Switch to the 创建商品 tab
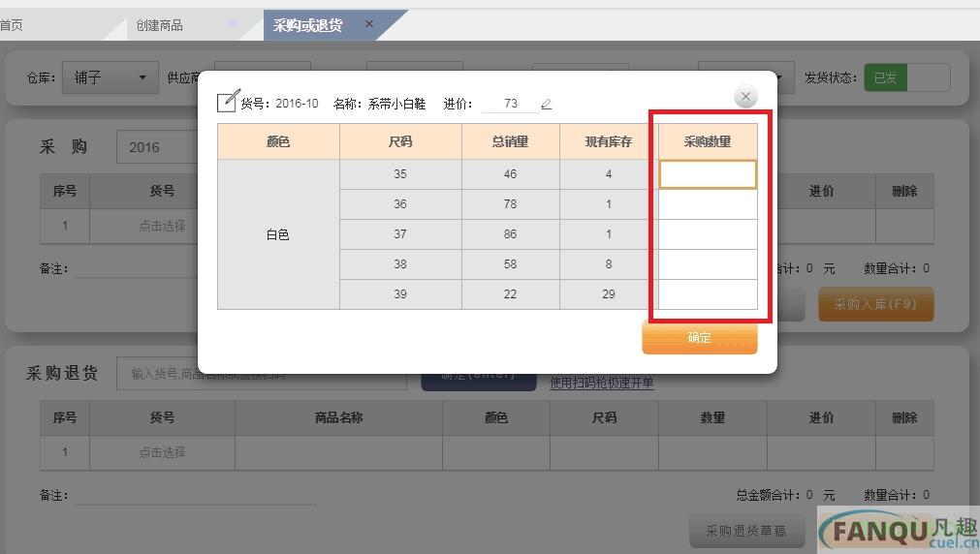The height and width of the screenshot is (554, 980). click(160, 25)
